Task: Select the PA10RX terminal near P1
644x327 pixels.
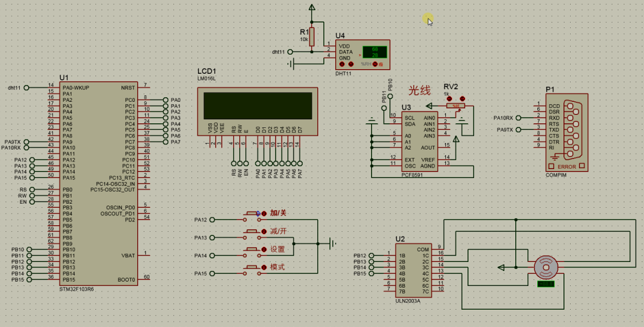Action: (x=518, y=118)
